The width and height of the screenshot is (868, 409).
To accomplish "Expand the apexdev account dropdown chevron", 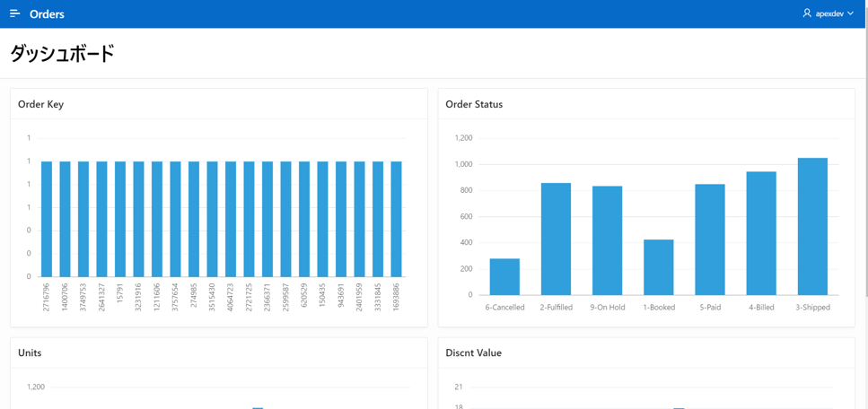I will pos(851,14).
